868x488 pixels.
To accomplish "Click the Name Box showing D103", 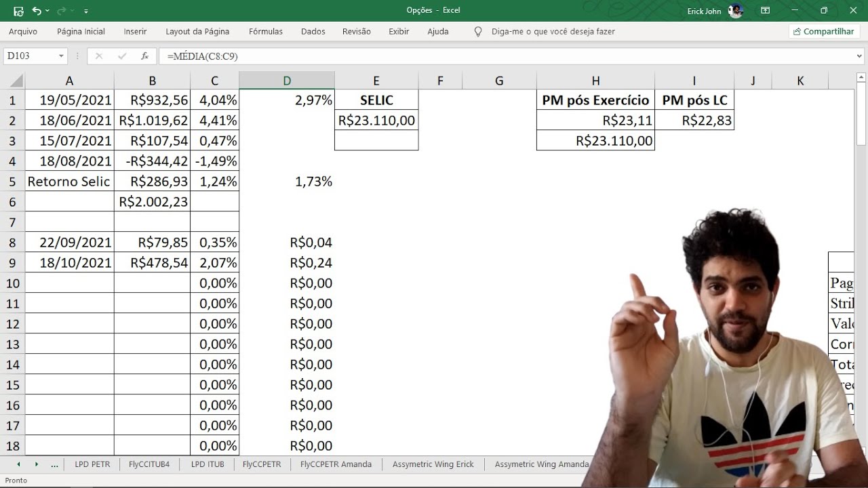I will click(30, 56).
